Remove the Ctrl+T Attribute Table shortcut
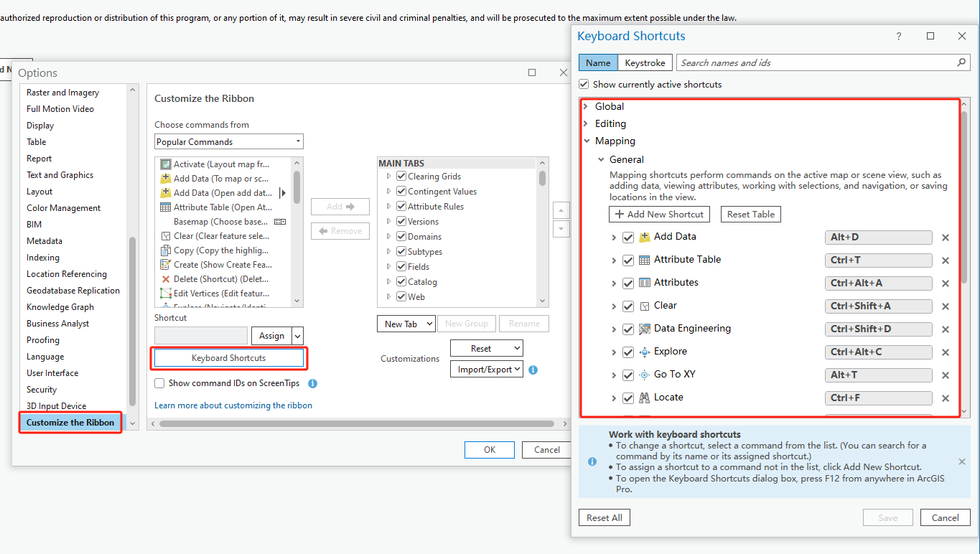This screenshot has width=980, height=554. [946, 260]
